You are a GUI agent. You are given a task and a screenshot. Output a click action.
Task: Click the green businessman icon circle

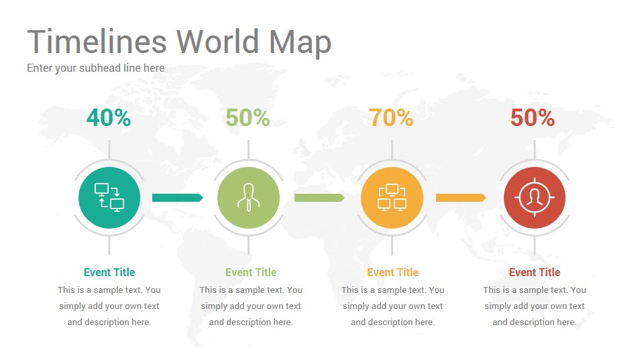tap(248, 198)
